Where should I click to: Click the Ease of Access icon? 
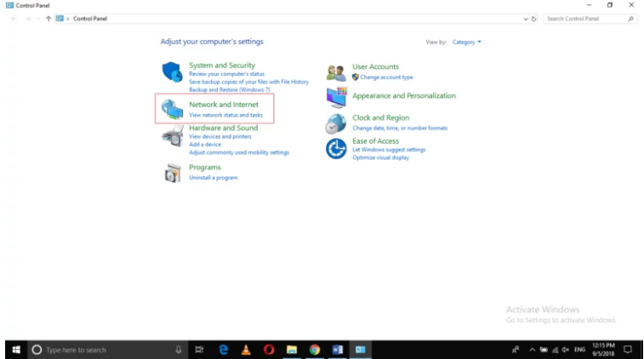coord(337,149)
